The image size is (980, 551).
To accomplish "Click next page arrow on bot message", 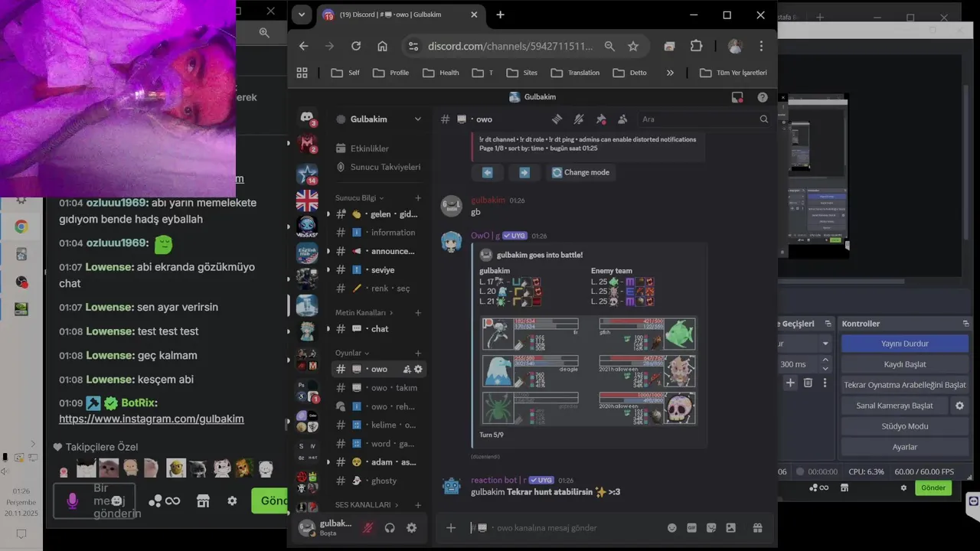I will [524, 172].
